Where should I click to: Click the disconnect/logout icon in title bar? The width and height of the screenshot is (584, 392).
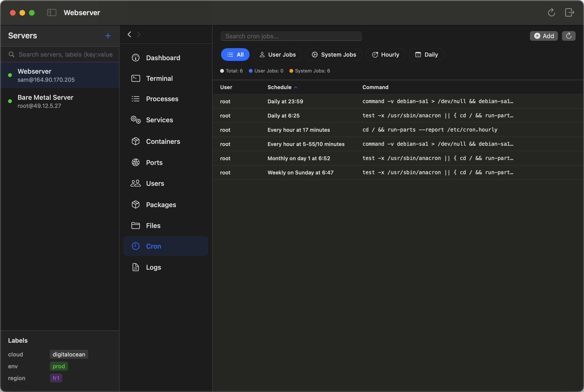pyautogui.click(x=570, y=13)
